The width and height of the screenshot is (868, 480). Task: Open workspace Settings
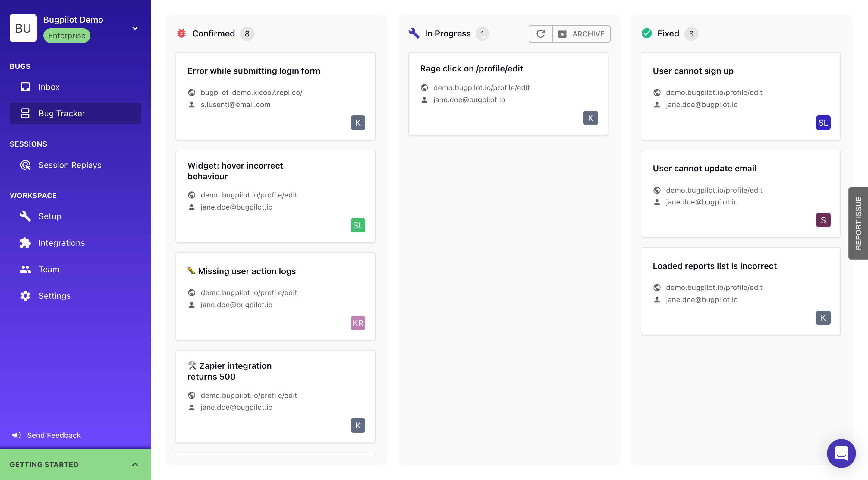[75, 296]
